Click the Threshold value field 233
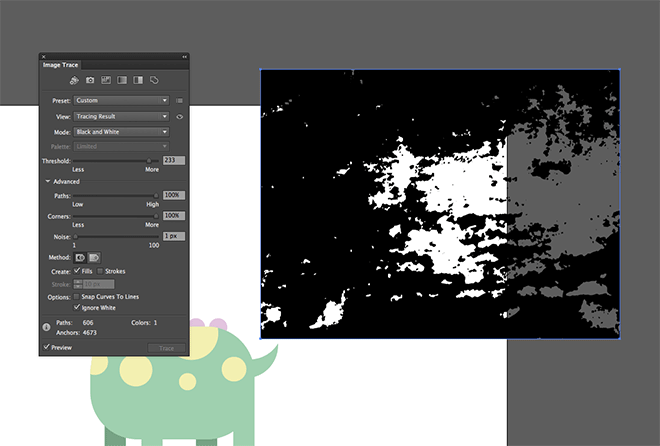Screen dimensions: 660x446 coord(174,160)
